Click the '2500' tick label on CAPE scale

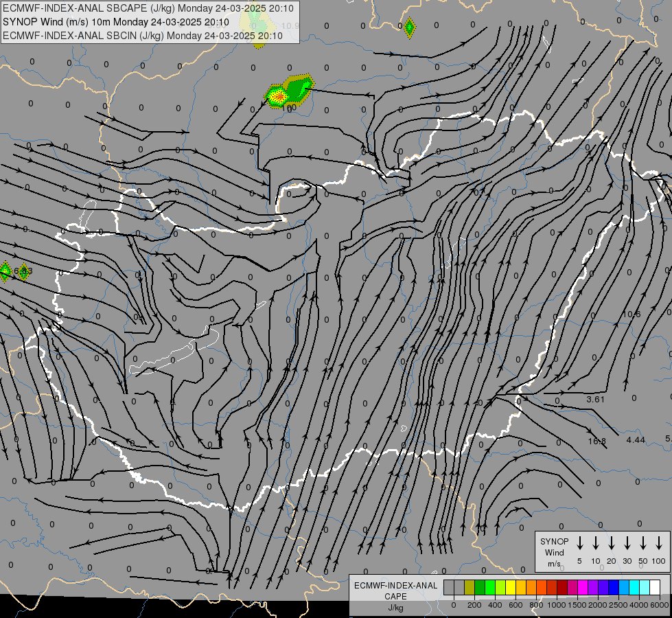tap(618, 605)
